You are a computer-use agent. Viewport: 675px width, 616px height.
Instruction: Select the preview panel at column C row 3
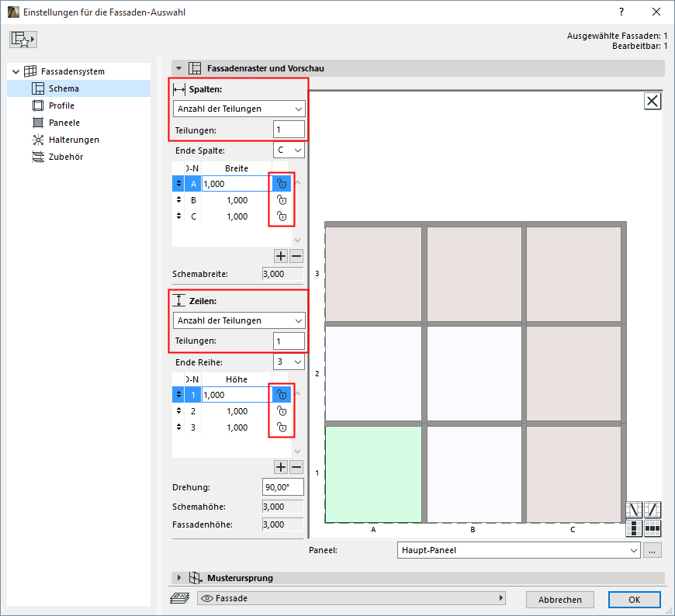pyautogui.click(x=574, y=274)
